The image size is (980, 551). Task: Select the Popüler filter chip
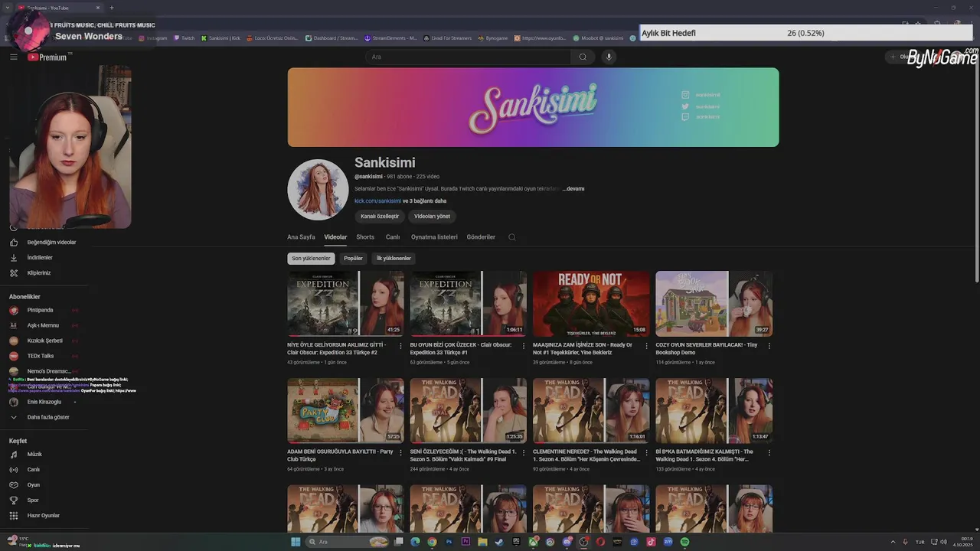353,259
